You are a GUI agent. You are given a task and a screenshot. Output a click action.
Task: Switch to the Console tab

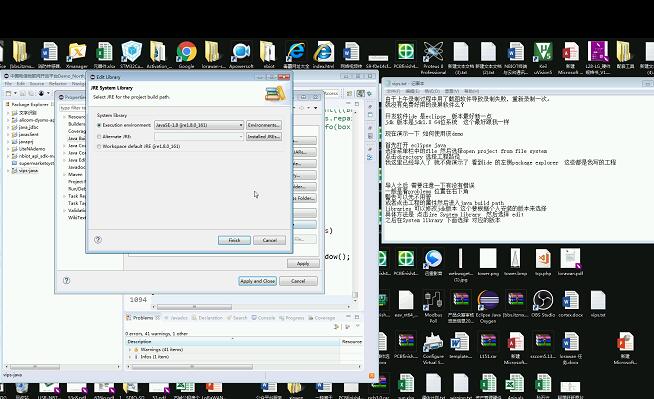point(263,318)
